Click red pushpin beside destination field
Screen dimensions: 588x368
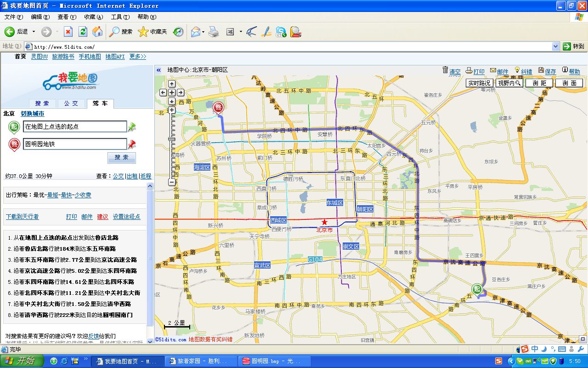(132, 144)
